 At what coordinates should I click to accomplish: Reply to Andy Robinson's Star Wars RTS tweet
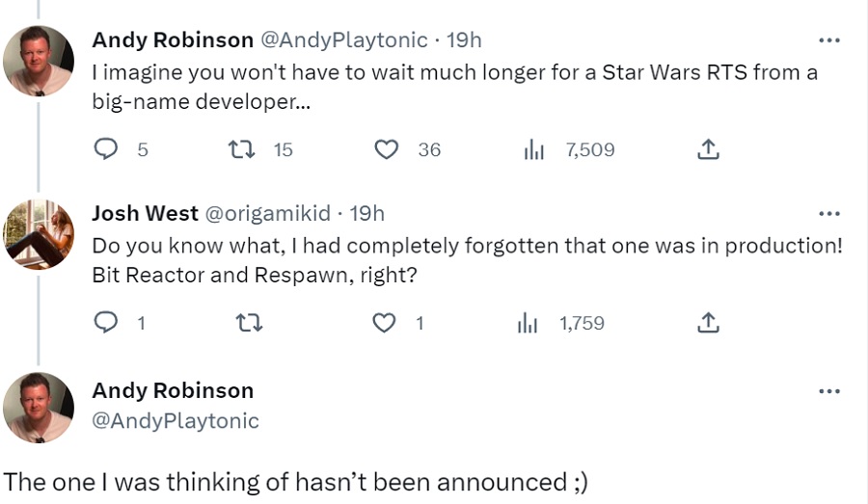106,149
